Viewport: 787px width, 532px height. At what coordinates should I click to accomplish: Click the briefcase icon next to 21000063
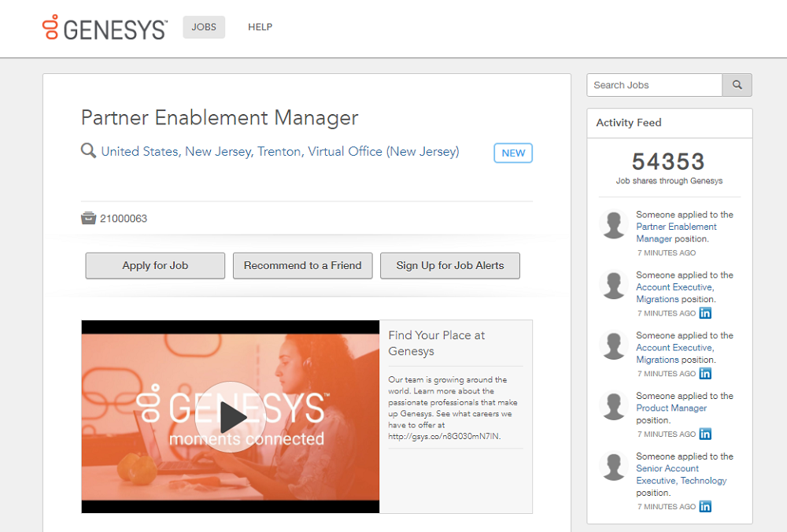pyautogui.click(x=88, y=218)
